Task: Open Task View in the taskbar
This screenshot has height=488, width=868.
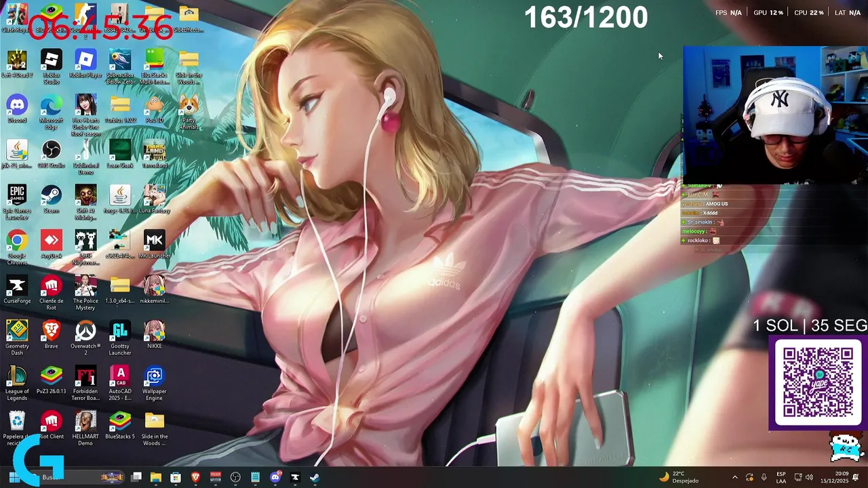Action: [x=136, y=477]
